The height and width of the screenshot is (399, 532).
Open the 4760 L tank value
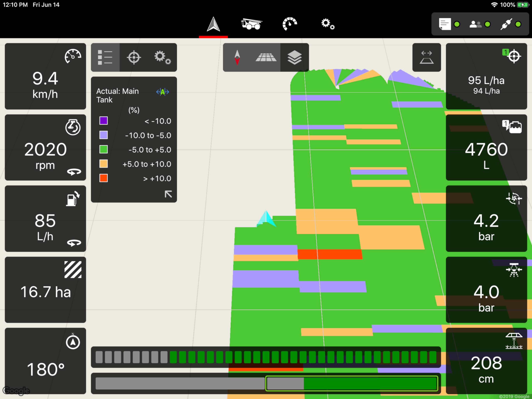[486, 149]
